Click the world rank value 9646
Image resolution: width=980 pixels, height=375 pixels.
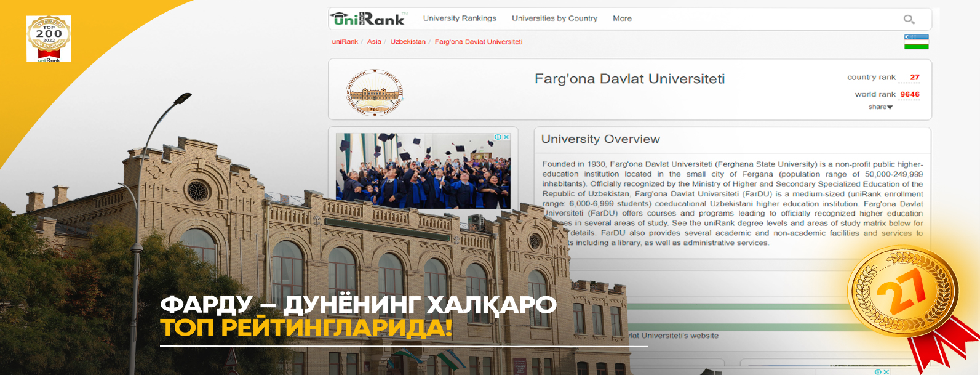910,95
